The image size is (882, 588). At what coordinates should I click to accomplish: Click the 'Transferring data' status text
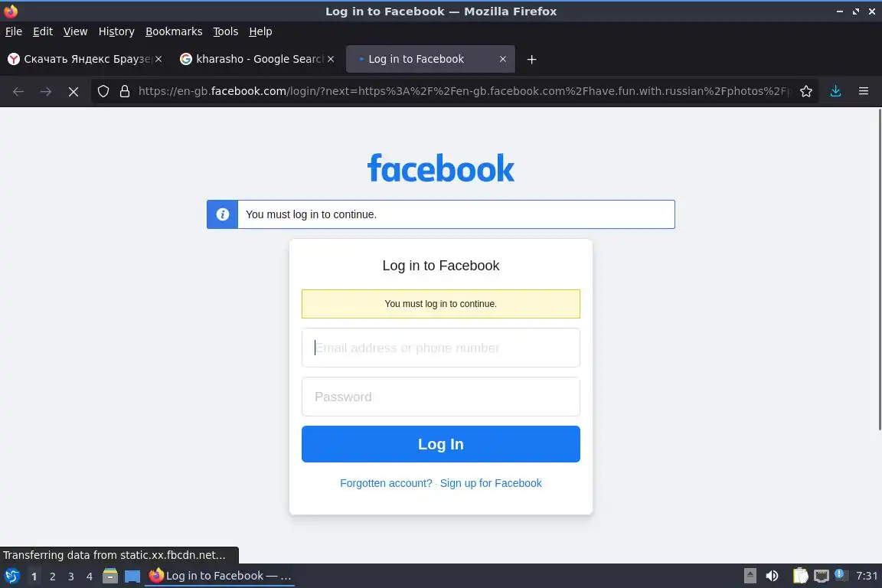[x=114, y=555]
